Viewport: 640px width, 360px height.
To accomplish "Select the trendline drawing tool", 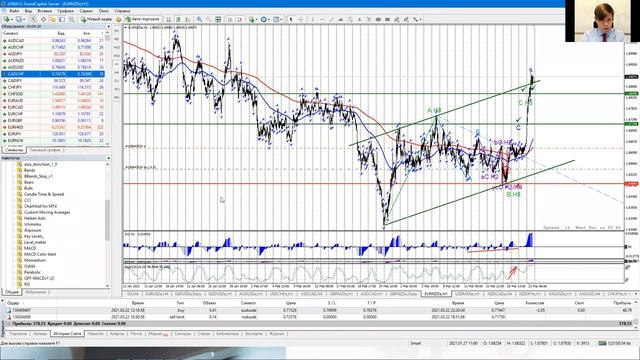I will click(331, 19).
